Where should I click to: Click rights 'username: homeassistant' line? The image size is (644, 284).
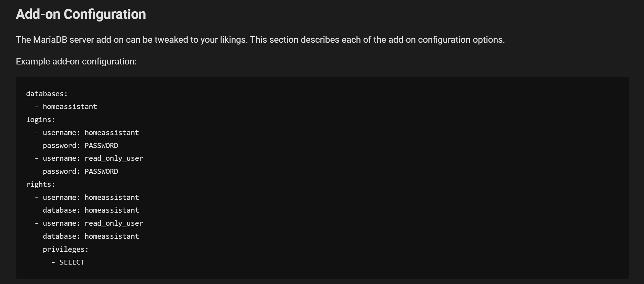click(x=87, y=197)
